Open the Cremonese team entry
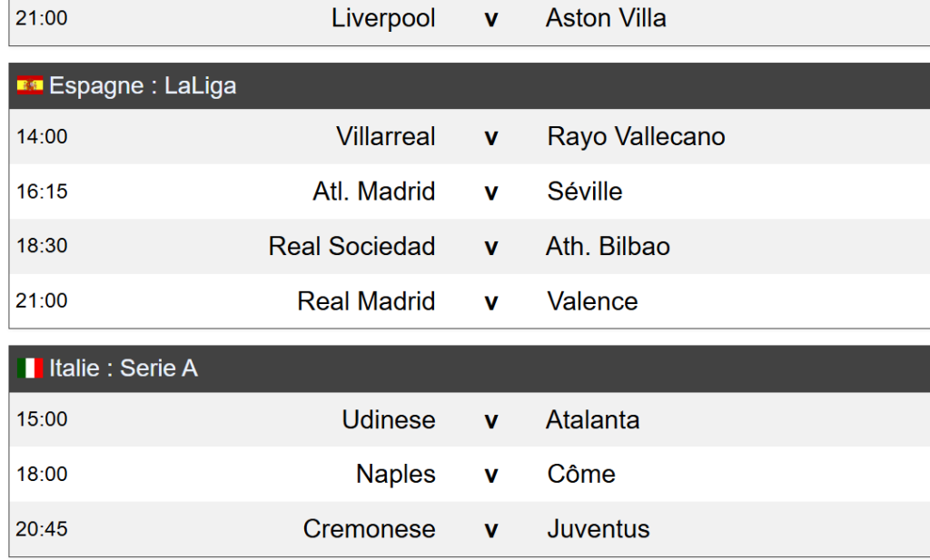 pos(369,529)
